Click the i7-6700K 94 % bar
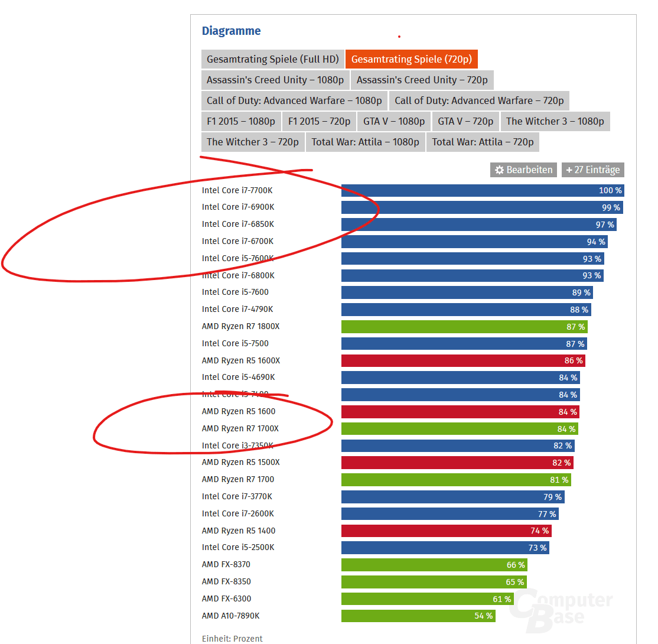Viewport: 658px width, 644px height. (474, 242)
